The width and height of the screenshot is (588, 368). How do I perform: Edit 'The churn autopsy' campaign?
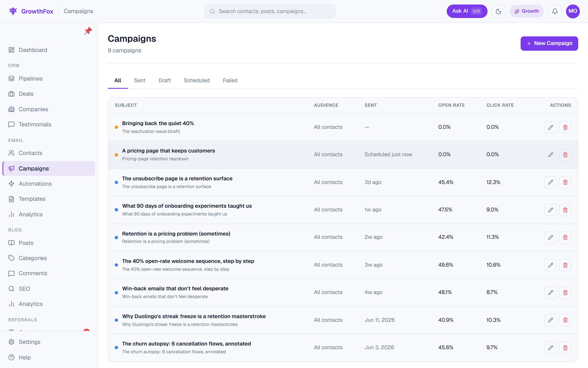[x=550, y=347]
